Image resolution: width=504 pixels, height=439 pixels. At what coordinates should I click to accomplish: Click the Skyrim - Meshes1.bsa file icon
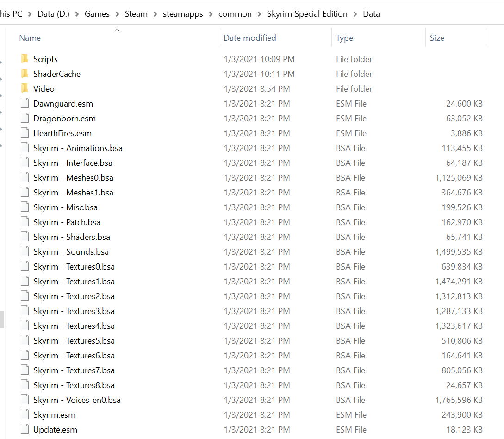coord(25,192)
